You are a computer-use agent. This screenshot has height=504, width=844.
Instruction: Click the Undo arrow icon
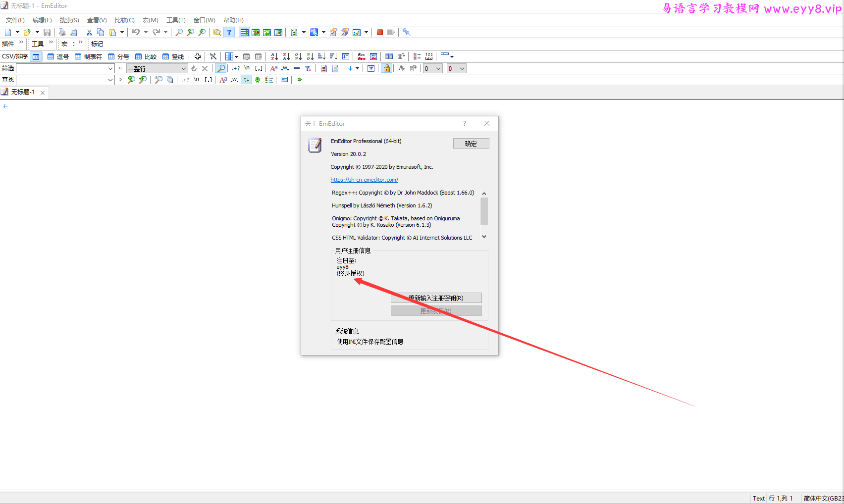(136, 32)
